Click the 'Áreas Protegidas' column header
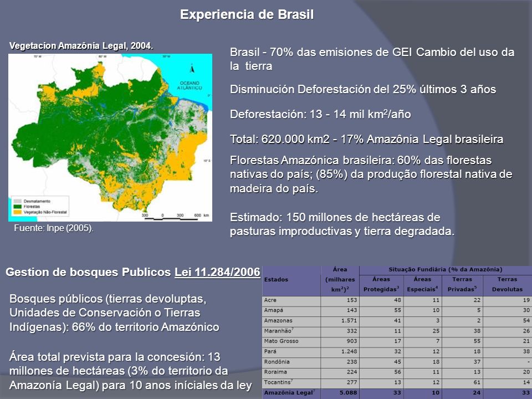This screenshot has height=399, width=532. tap(381, 284)
